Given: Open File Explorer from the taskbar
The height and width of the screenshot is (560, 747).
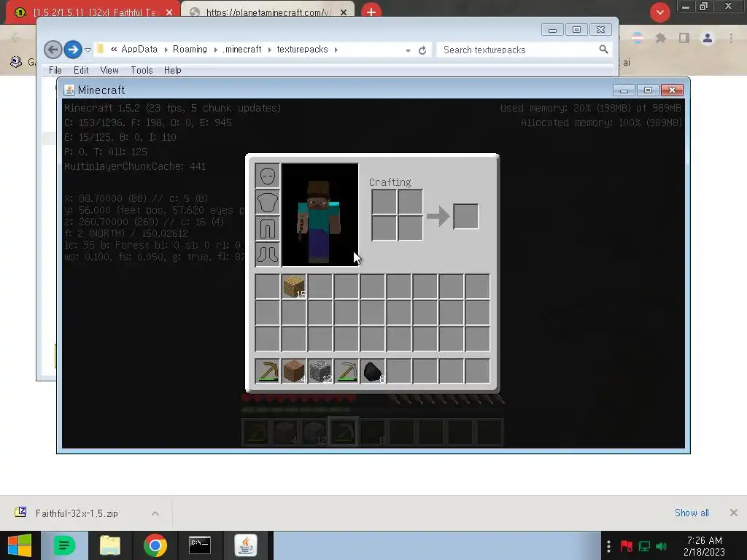Looking at the screenshot, I should (109, 545).
